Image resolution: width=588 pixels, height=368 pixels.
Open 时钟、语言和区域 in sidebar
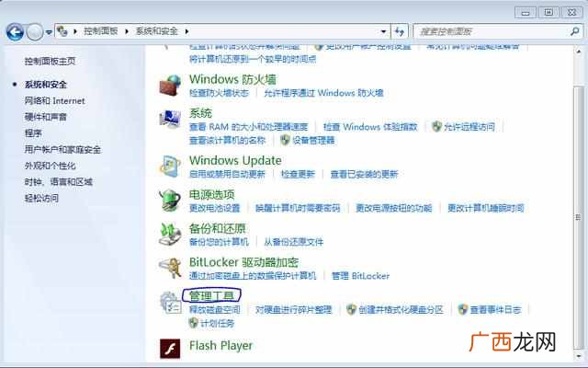click(x=59, y=182)
